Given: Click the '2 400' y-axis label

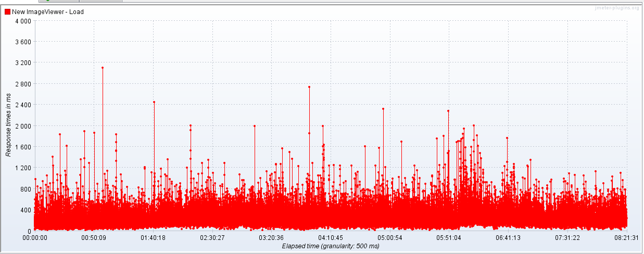Looking at the screenshot, I should tap(23, 105).
